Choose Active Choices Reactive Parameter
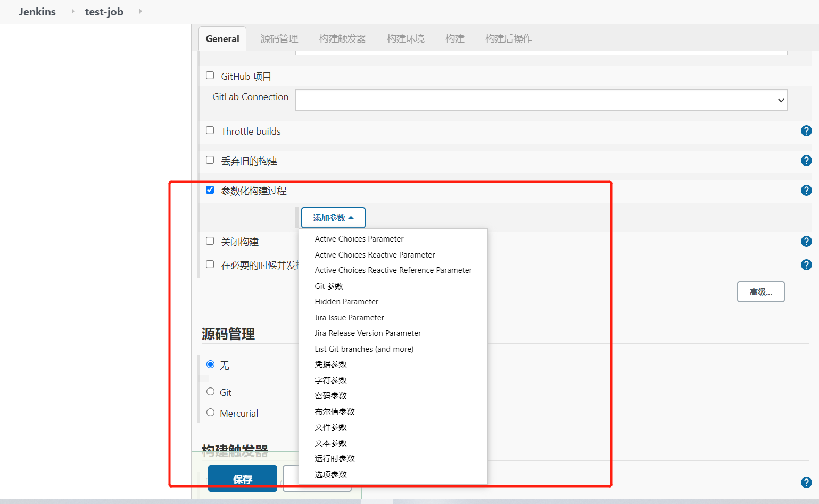Image resolution: width=819 pixels, height=504 pixels. pos(393,255)
